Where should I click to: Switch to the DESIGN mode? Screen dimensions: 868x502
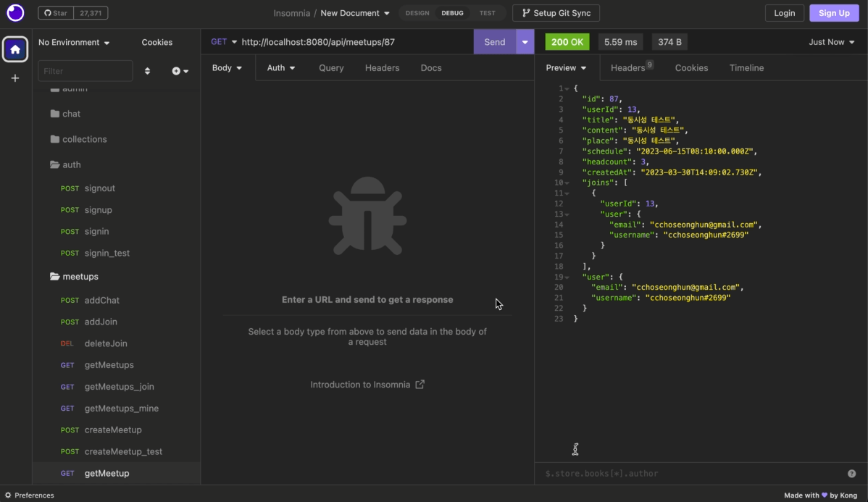pyautogui.click(x=417, y=13)
